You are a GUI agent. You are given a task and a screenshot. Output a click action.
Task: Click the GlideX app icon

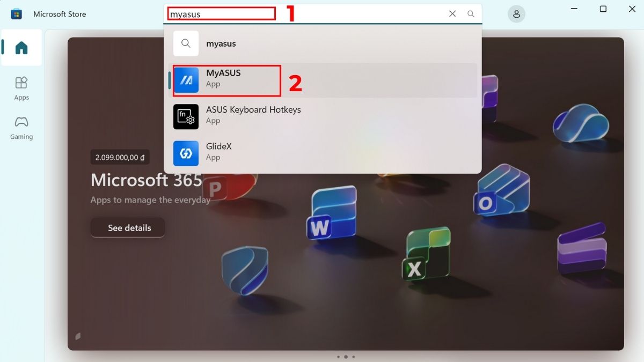pos(185,153)
